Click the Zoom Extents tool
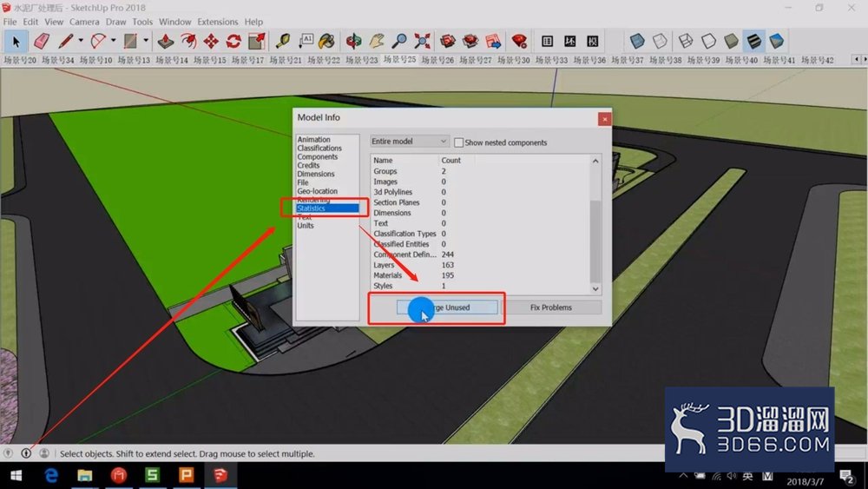 [422, 41]
